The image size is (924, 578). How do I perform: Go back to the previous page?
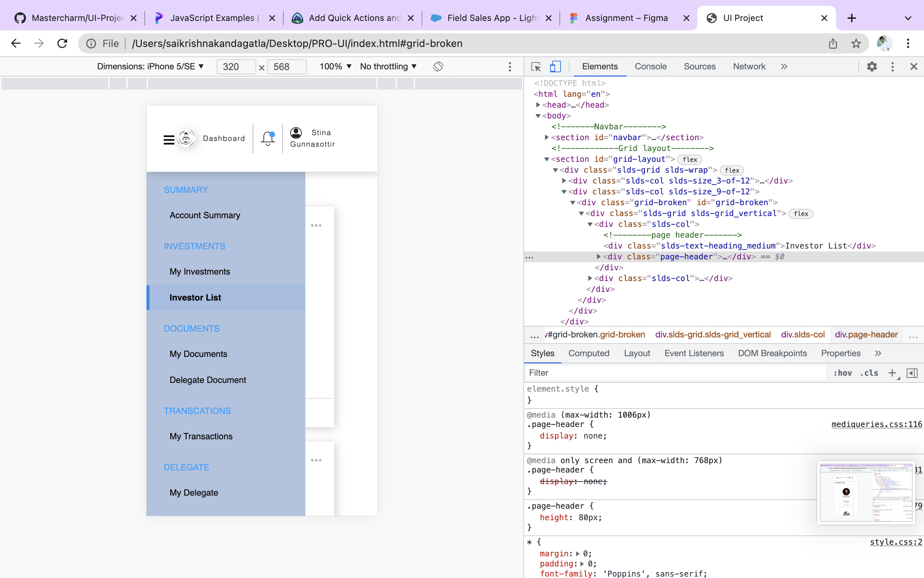[16, 43]
